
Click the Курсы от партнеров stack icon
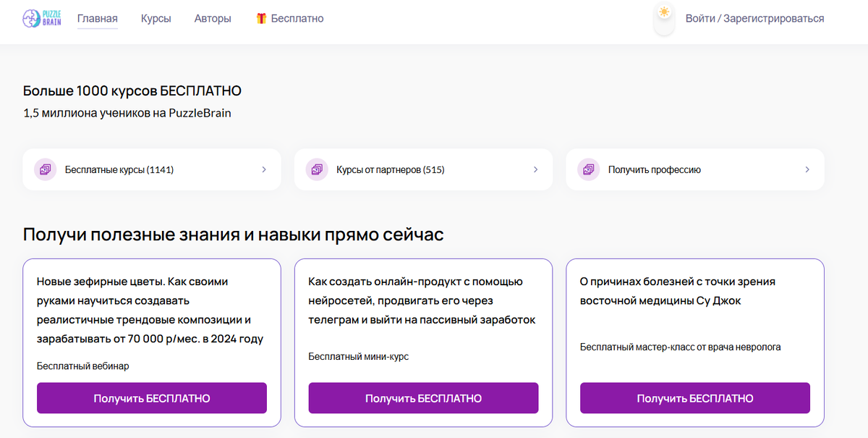pyautogui.click(x=316, y=169)
